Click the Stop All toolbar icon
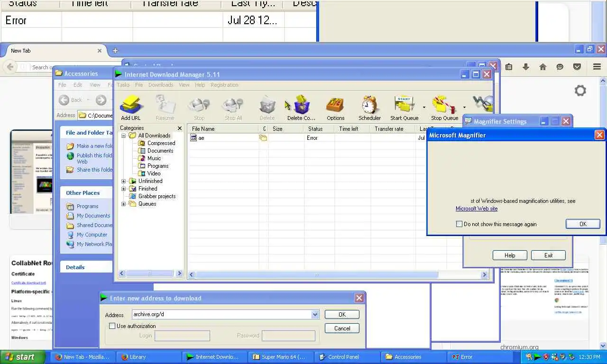Viewport: 607px width, 364px height. [233, 107]
